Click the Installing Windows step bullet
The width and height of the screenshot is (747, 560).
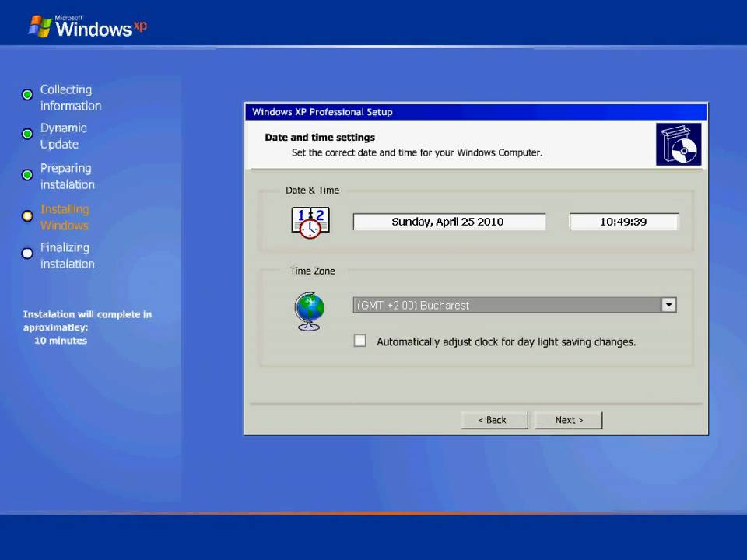click(x=28, y=215)
